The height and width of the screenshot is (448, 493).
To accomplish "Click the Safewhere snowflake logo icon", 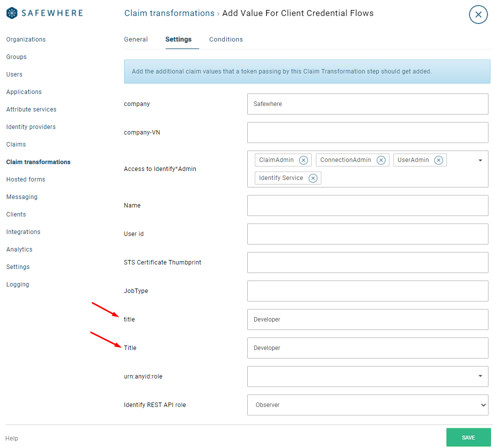I will click(12, 13).
